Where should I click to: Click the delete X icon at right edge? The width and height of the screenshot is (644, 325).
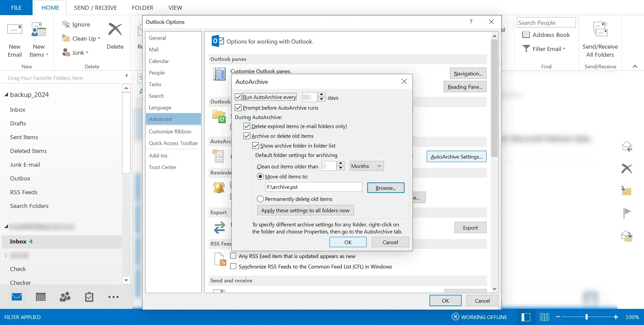(627, 168)
